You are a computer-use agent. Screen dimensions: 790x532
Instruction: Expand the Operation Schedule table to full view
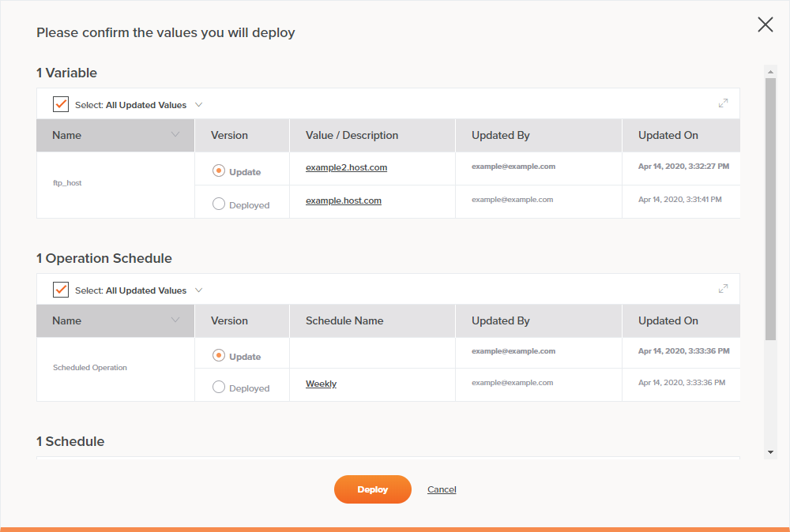(723, 288)
